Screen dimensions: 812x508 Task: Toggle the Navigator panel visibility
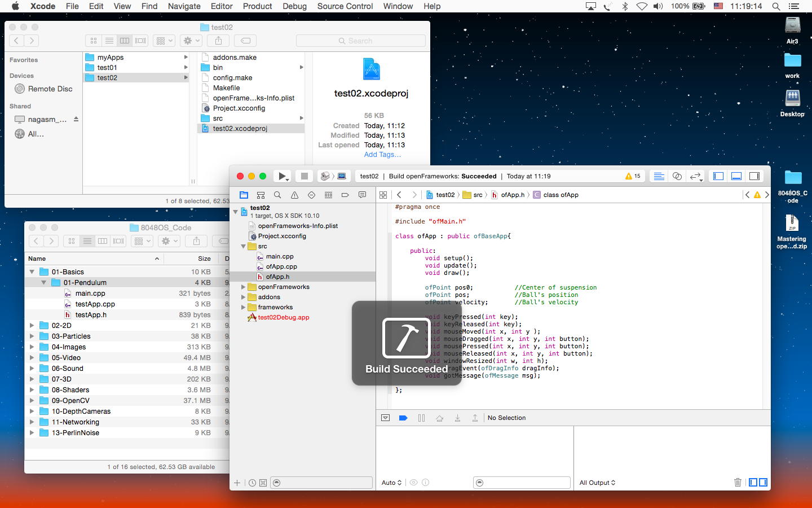click(x=718, y=176)
